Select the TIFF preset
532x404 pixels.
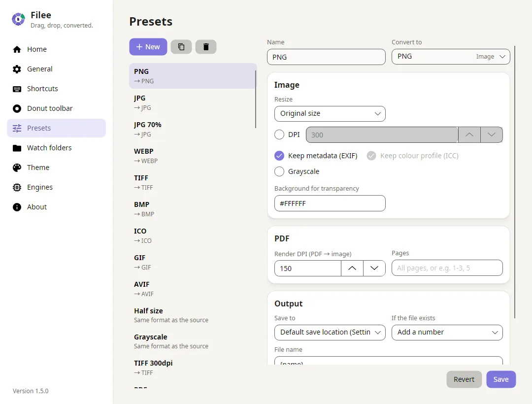193,182
